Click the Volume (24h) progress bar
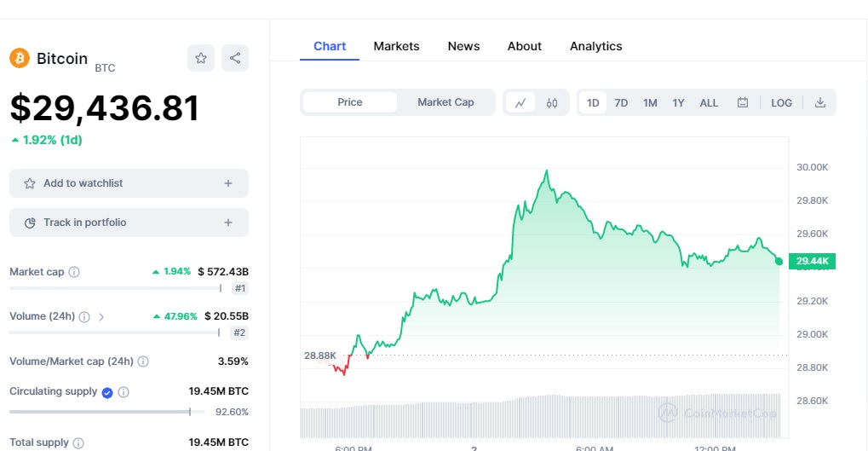This screenshot has height=451, width=868. (x=115, y=332)
